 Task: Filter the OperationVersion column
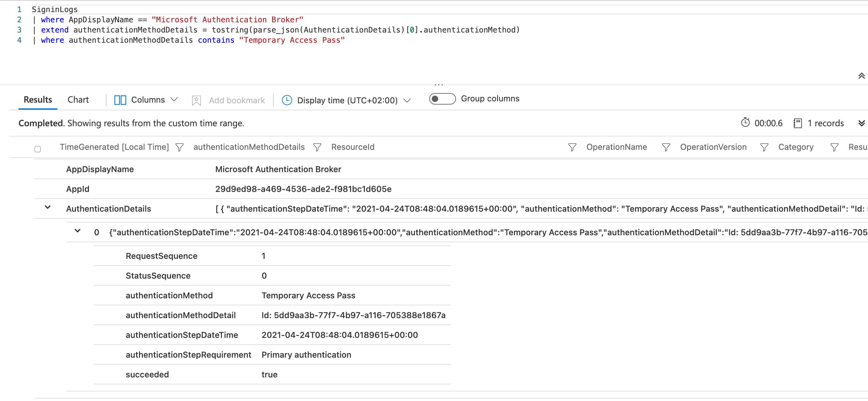click(x=764, y=147)
